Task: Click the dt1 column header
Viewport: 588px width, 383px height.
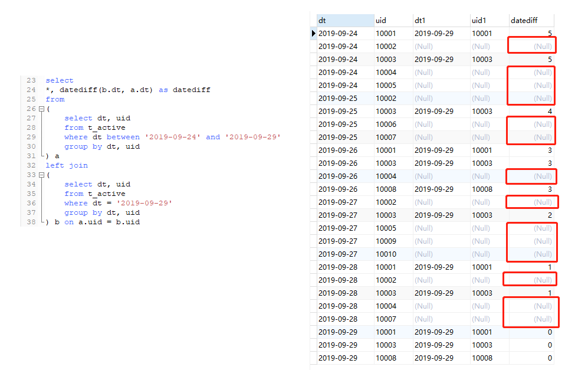Action: [x=441, y=20]
